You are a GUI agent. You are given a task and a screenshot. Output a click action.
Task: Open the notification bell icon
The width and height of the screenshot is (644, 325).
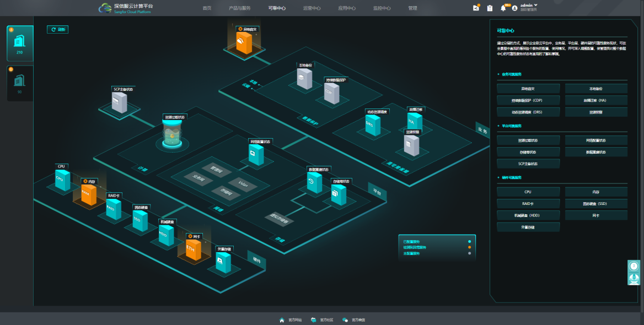tap(503, 8)
